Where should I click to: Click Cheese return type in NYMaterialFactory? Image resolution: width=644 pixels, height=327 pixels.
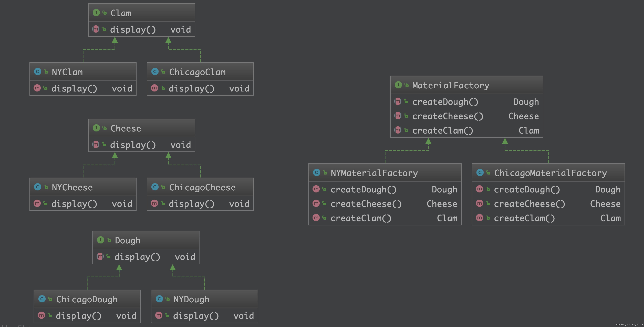click(x=442, y=204)
